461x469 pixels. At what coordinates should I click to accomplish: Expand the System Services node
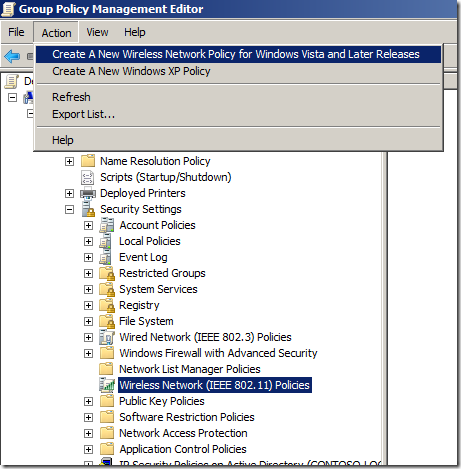[x=88, y=289]
